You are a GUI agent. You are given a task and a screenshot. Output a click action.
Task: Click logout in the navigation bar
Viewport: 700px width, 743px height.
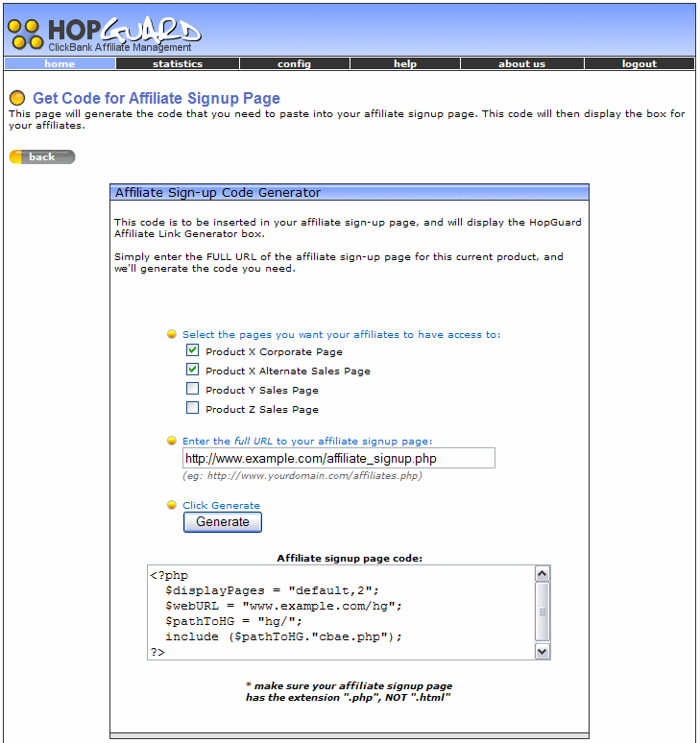tap(640, 63)
